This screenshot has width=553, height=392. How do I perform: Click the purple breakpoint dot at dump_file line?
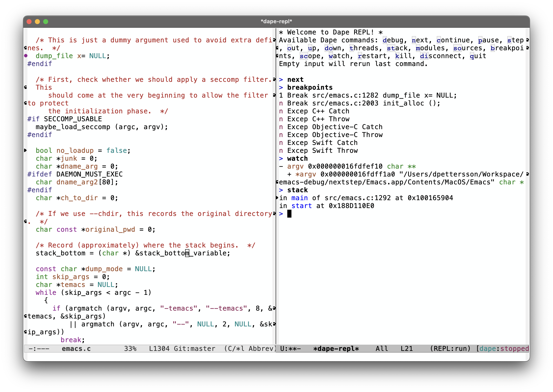[26, 56]
